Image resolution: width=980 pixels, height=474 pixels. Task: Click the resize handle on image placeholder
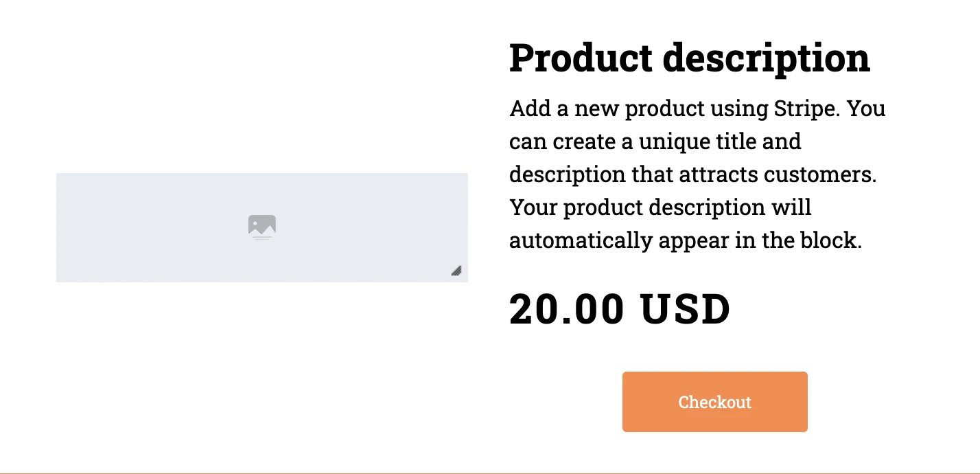[x=456, y=271]
